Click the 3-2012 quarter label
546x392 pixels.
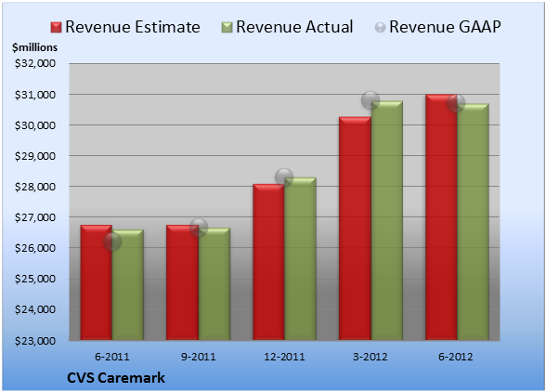370,357
